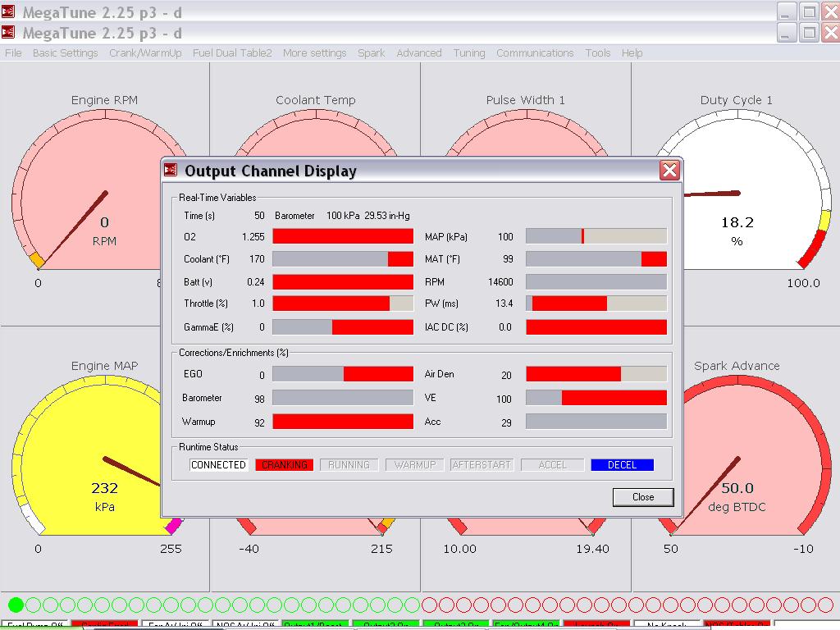Click the Real-Time Variables group label
Image resolution: width=840 pixels, height=630 pixels.
(x=217, y=197)
